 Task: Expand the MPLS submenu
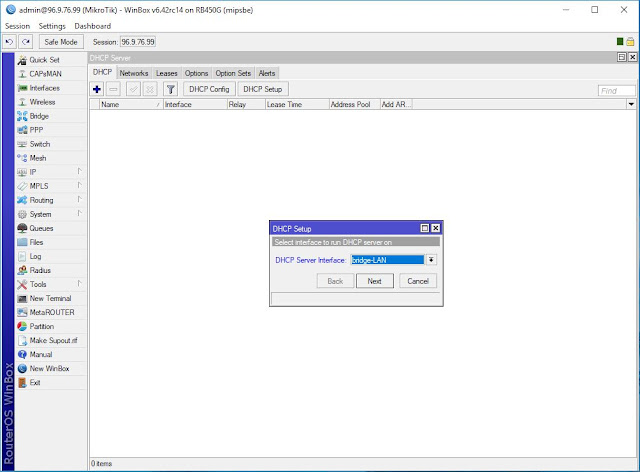coord(80,185)
